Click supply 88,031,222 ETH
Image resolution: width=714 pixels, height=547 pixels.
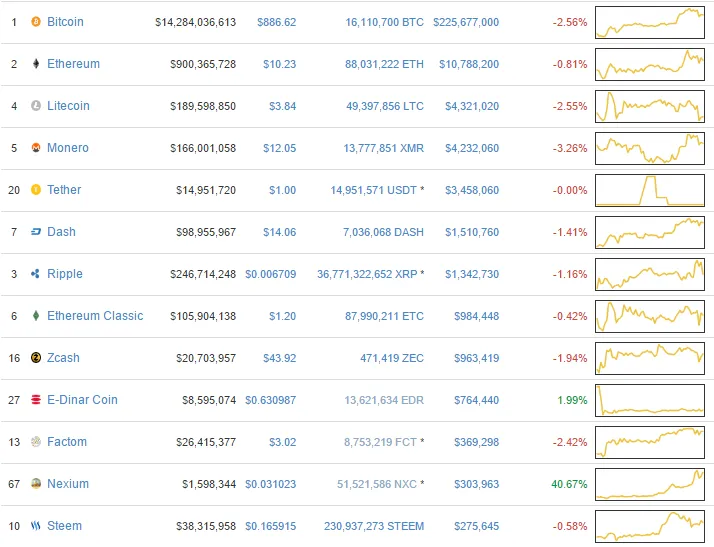click(384, 64)
